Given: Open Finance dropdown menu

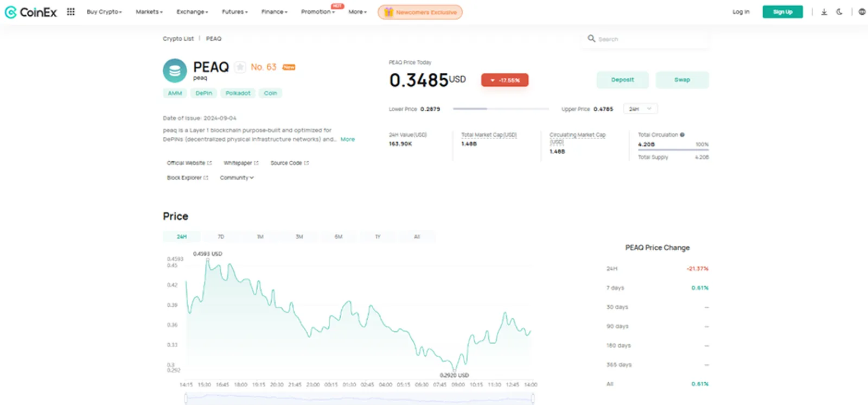Looking at the screenshot, I should (x=275, y=12).
